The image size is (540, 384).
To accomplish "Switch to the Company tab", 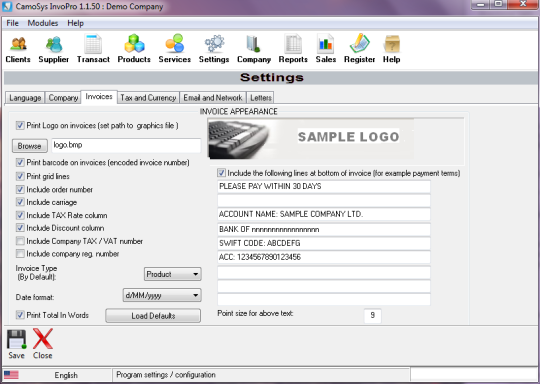I will (63, 98).
